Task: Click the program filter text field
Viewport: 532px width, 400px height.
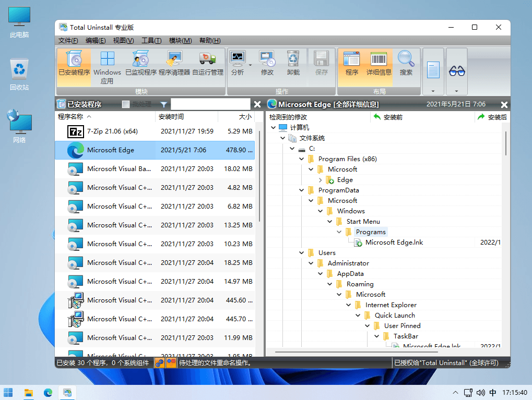Action: pyautogui.click(x=210, y=104)
